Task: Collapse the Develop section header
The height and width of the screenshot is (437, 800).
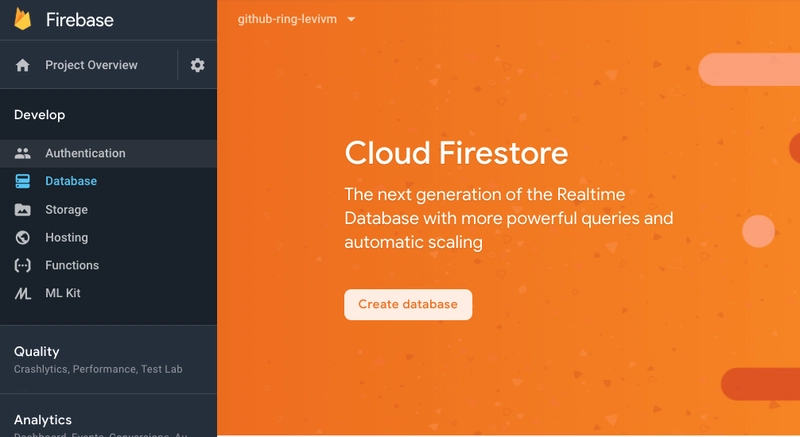Action: coord(39,115)
